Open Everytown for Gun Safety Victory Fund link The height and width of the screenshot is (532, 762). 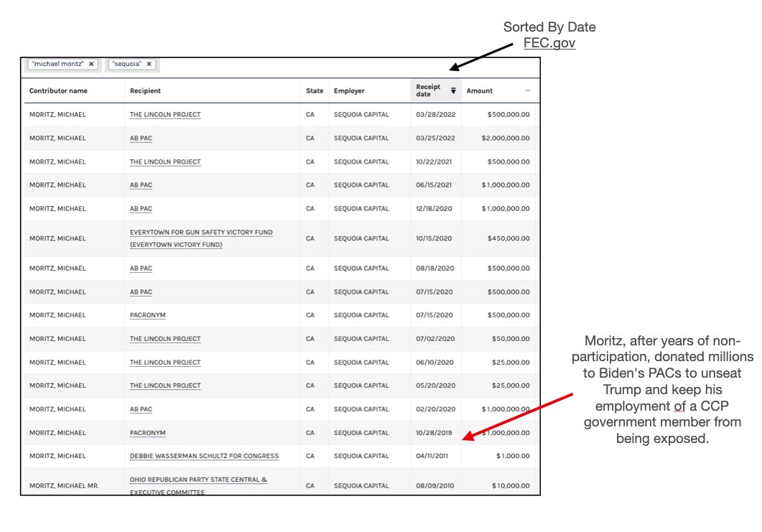pos(201,233)
